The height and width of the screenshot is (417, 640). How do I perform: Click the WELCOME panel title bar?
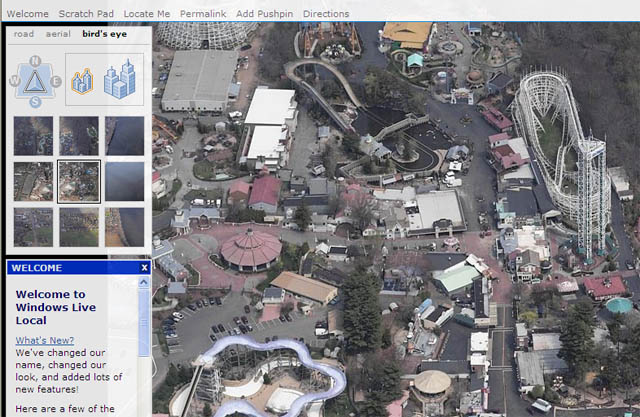(x=79, y=268)
